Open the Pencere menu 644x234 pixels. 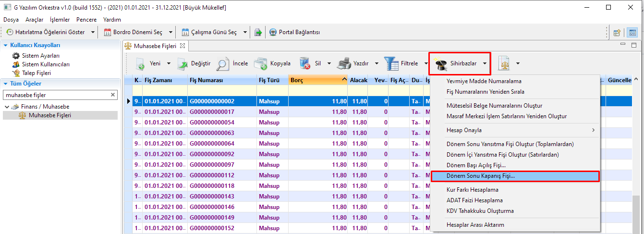86,20
